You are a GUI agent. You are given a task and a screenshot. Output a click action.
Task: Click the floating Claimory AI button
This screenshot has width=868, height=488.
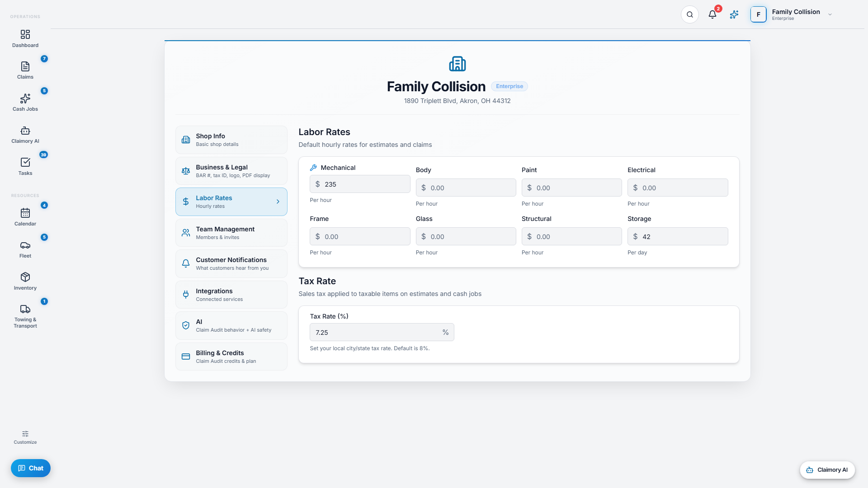click(x=827, y=470)
